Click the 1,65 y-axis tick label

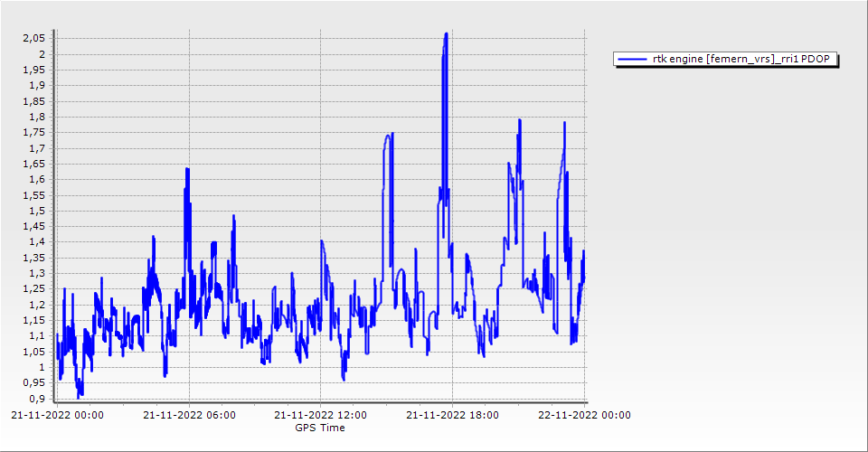pyautogui.click(x=33, y=164)
